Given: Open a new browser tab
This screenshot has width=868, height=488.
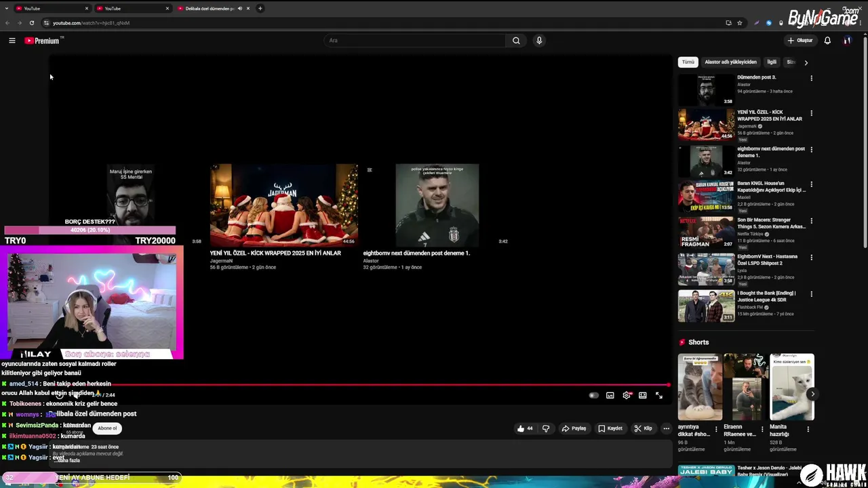Looking at the screenshot, I should pyautogui.click(x=260, y=8).
